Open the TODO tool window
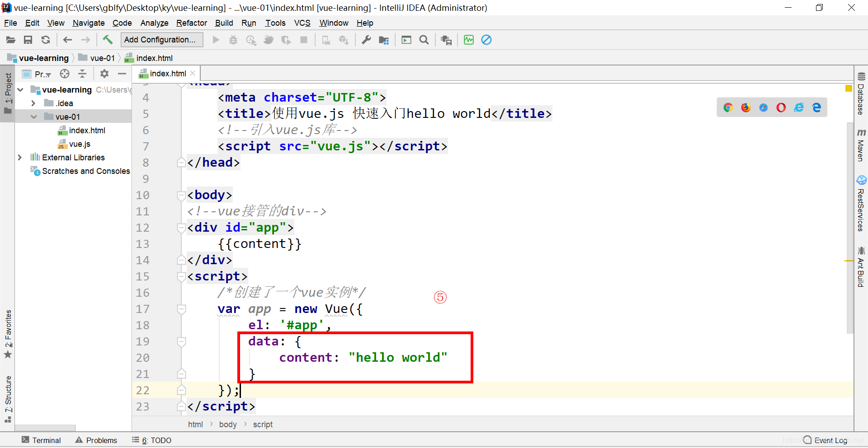The height and width of the screenshot is (448, 868). pyautogui.click(x=152, y=440)
